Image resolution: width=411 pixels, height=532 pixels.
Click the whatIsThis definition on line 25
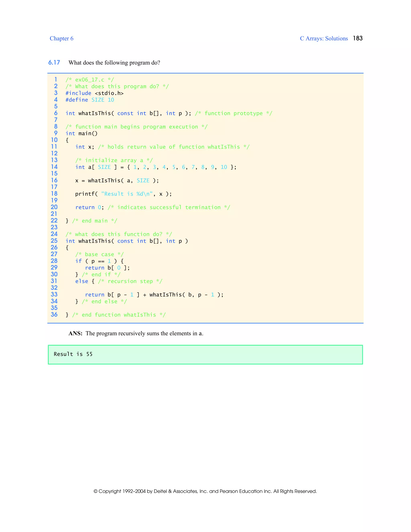point(127,241)
